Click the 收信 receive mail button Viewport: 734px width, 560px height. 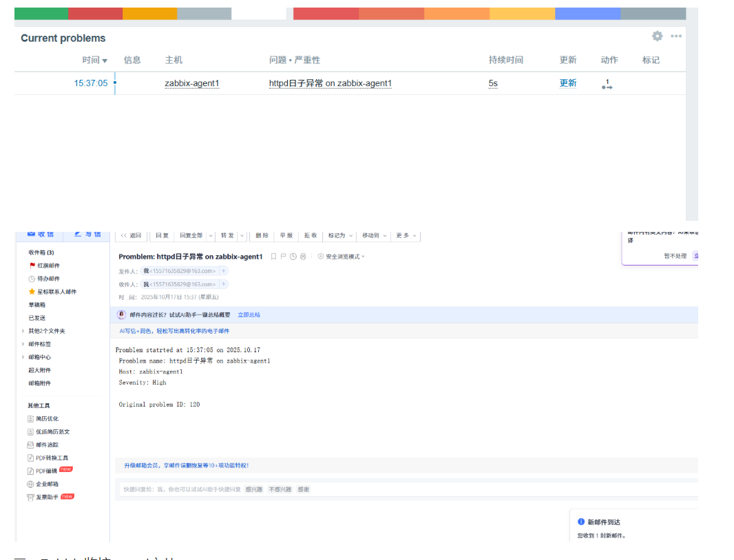41,234
